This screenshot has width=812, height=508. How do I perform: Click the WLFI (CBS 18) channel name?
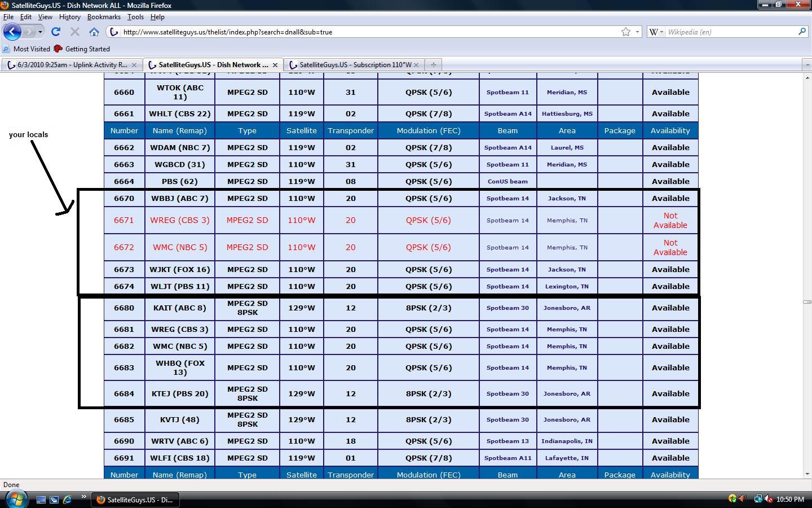(x=180, y=458)
